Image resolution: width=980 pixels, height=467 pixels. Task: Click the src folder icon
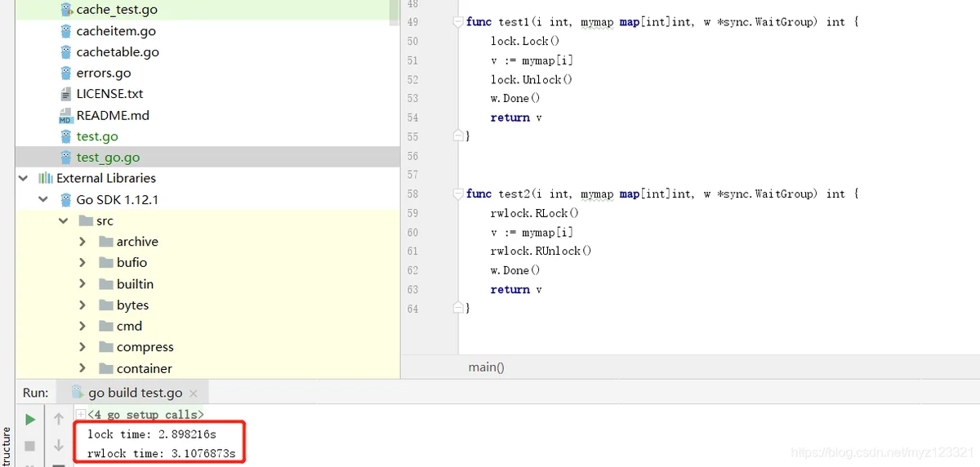pos(86,220)
